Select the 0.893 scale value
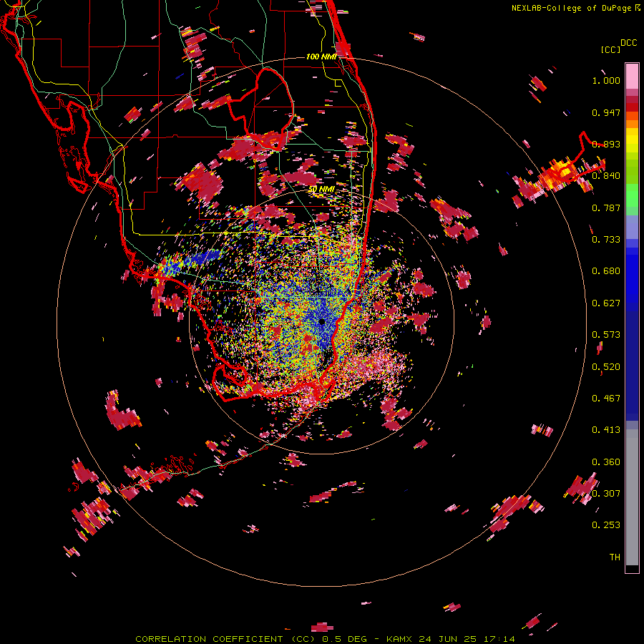 (606, 144)
